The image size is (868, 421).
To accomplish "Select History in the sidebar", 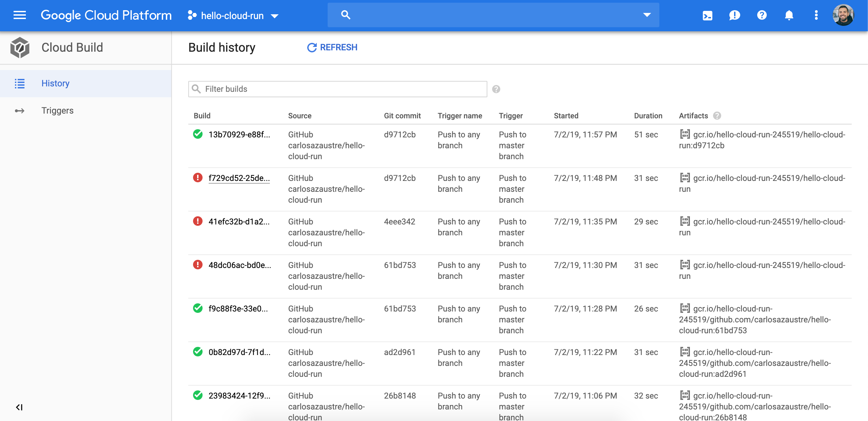I will pos(86,83).
